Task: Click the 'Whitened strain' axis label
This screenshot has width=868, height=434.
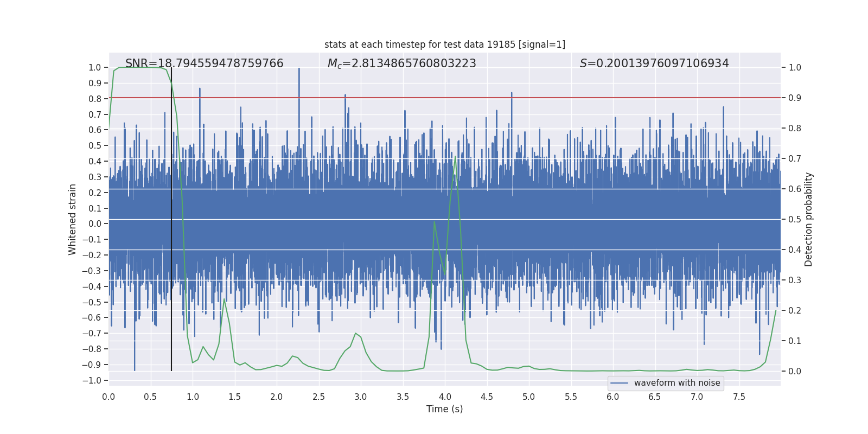Action: coord(73,219)
